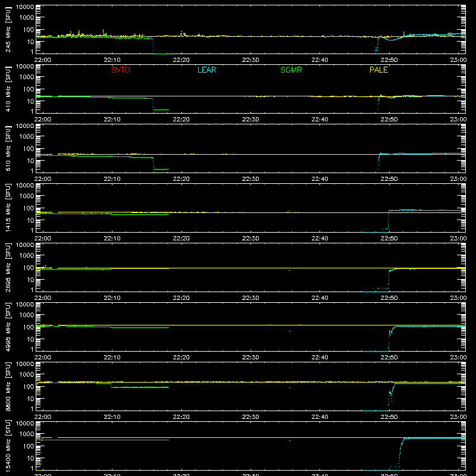Viewport: 476px width, 476px height.
Task: Click 23:00 tick label under 1415 MHz panel
Action: pos(458,239)
